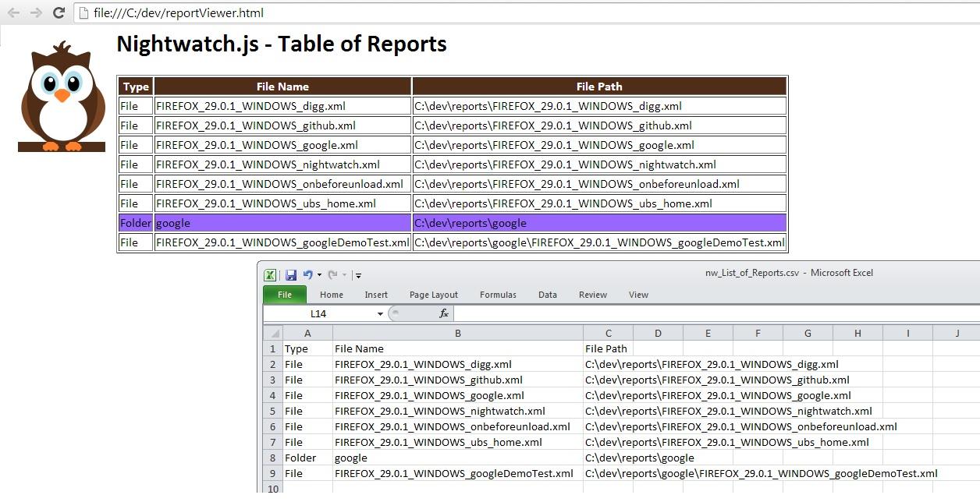Image resolution: width=980 pixels, height=502 pixels.
Task: Click Excel cell with FIREFOX_29.0.1_WINDOWS_digg.xml name
Action: [458, 364]
